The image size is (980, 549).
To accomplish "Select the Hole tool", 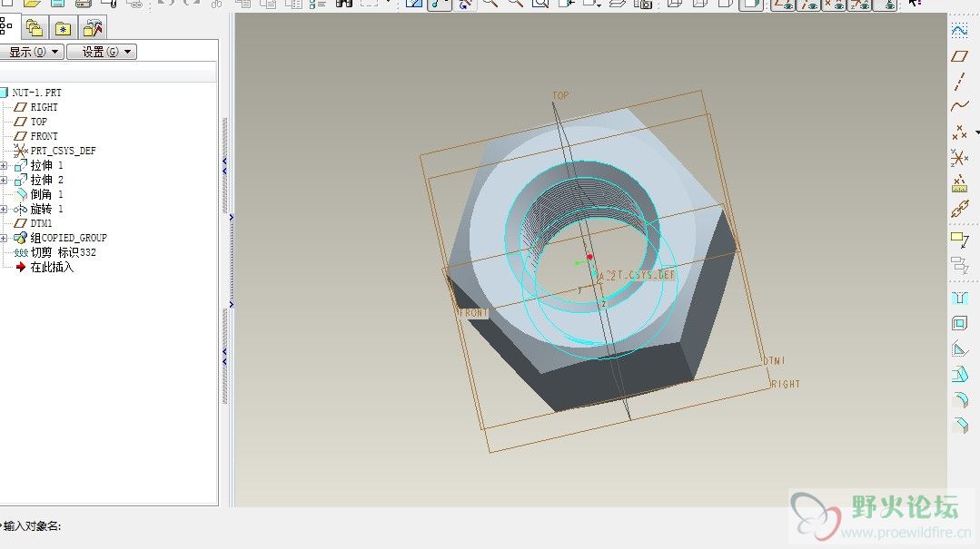I will 959,298.
